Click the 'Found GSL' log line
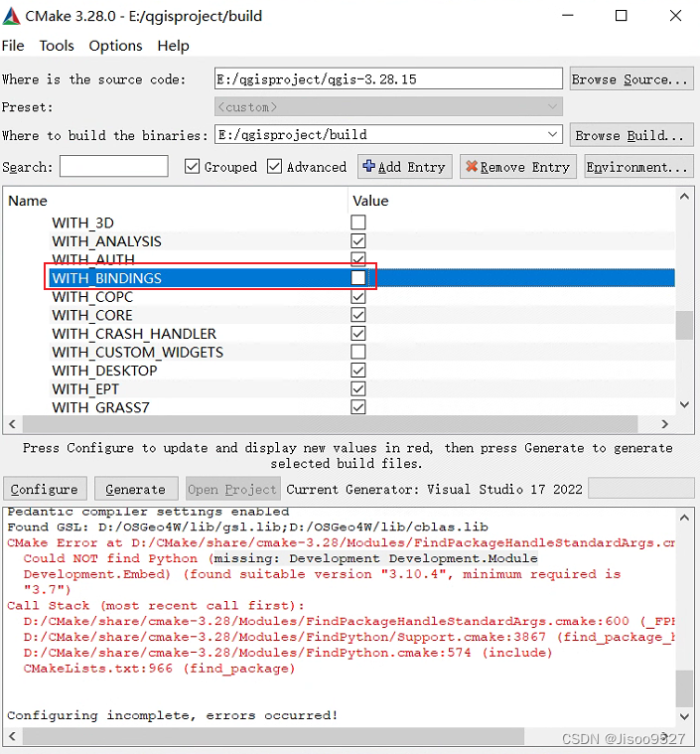700x754 pixels. pos(247,528)
